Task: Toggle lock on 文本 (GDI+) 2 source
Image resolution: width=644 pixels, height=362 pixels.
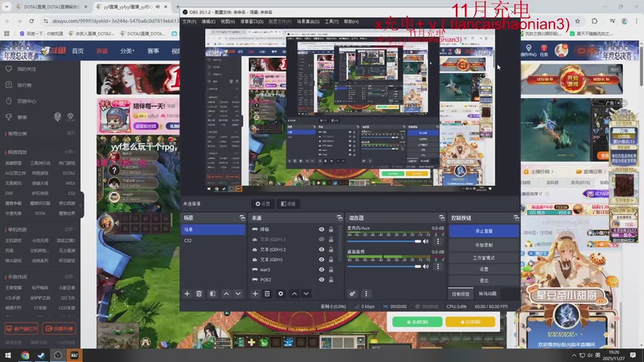Action: point(331,249)
